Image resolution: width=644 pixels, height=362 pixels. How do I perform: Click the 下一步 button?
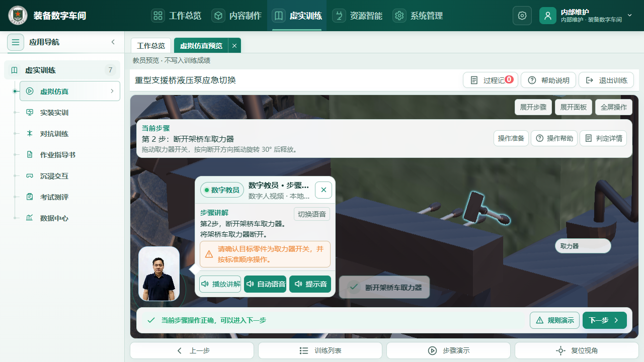(x=605, y=320)
